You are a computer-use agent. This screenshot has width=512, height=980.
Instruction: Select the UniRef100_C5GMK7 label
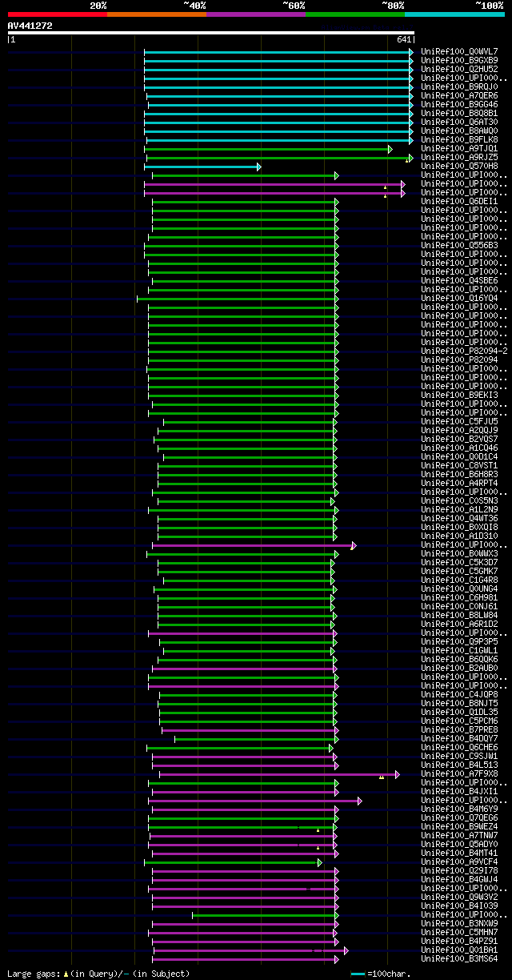tap(459, 571)
